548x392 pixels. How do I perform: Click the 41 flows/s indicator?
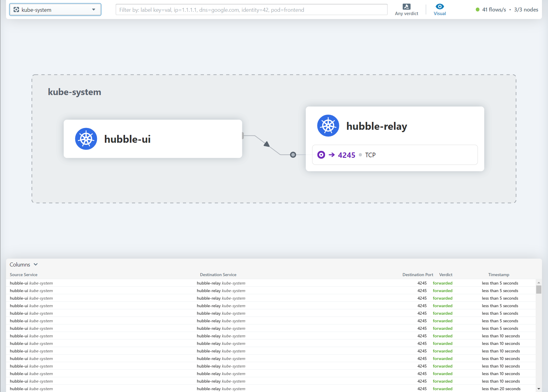click(x=494, y=10)
